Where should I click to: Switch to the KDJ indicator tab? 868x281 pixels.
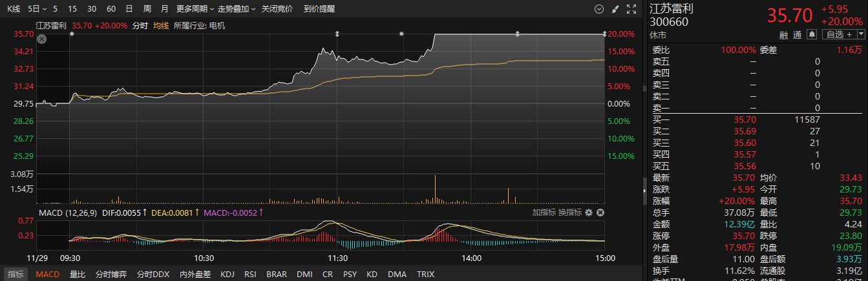[227, 274]
